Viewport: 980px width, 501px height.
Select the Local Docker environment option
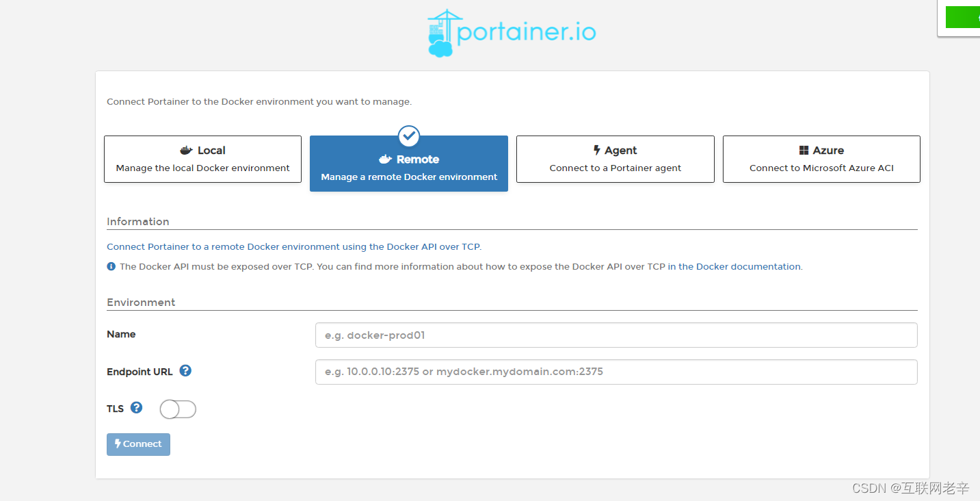pyautogui.click(x=202, y=159)
